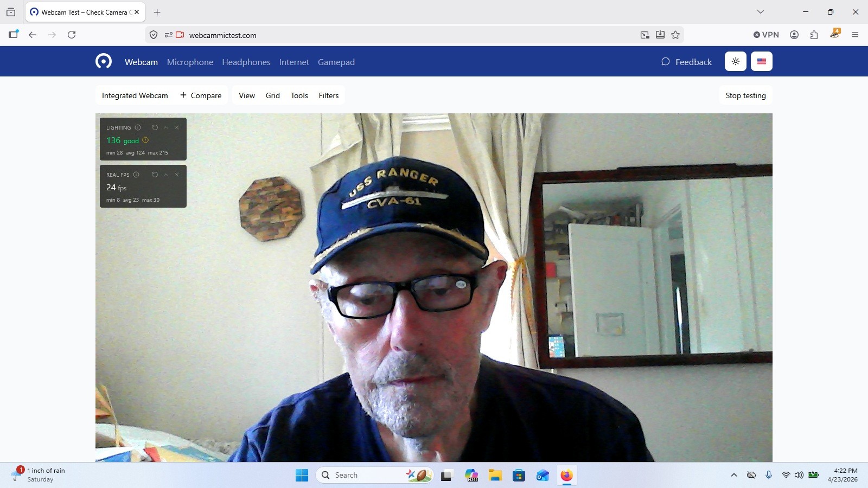Viewport: 868px width, 488px height.
Task: Open the Filters menu
Action: tap(329, 95)
